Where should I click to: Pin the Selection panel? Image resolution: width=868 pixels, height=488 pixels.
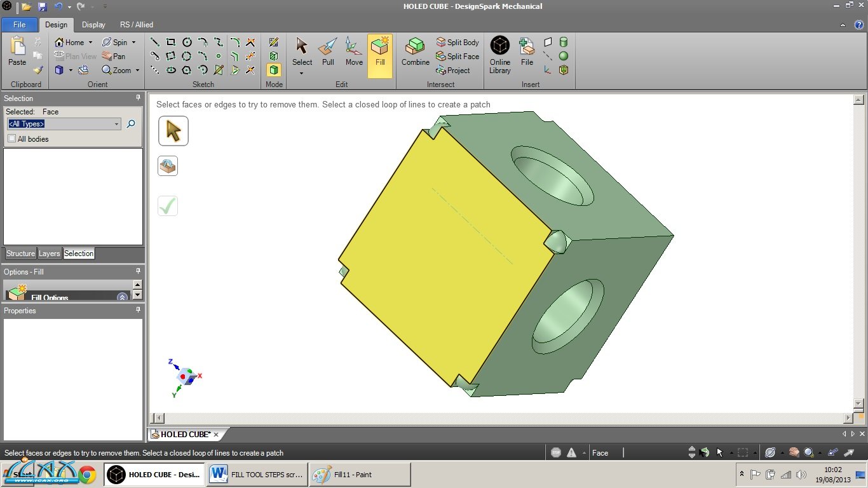(138, 98)
